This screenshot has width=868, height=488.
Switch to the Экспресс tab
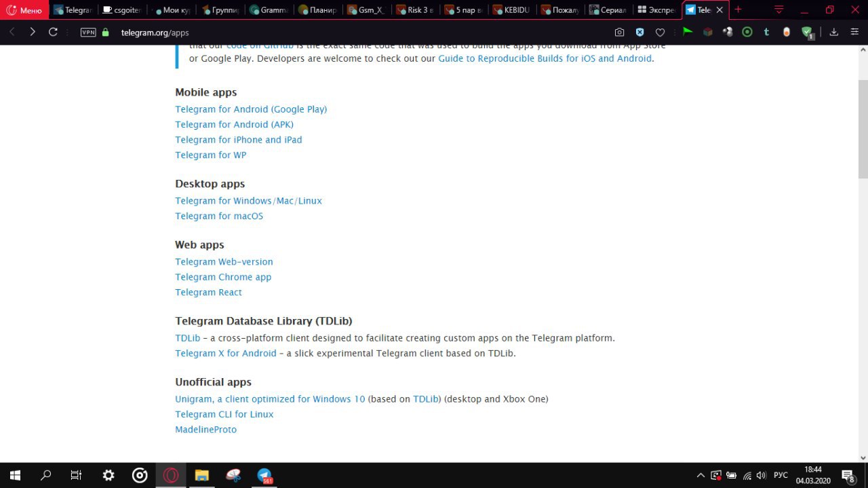657,10
